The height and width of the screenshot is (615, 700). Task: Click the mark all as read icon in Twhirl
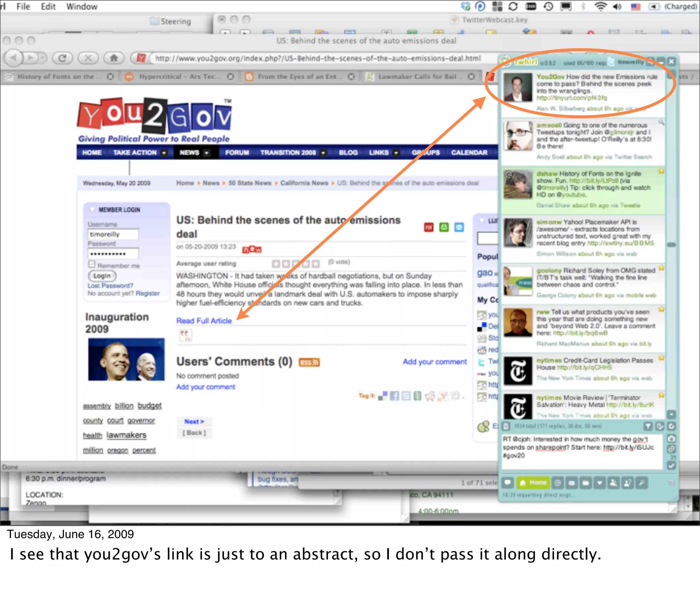tap(660, 426)
